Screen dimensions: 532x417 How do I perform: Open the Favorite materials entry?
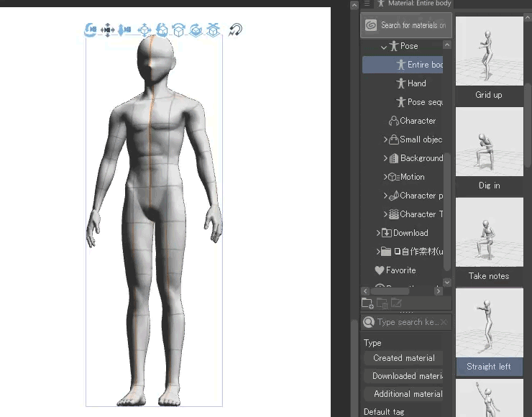[395, 270]
